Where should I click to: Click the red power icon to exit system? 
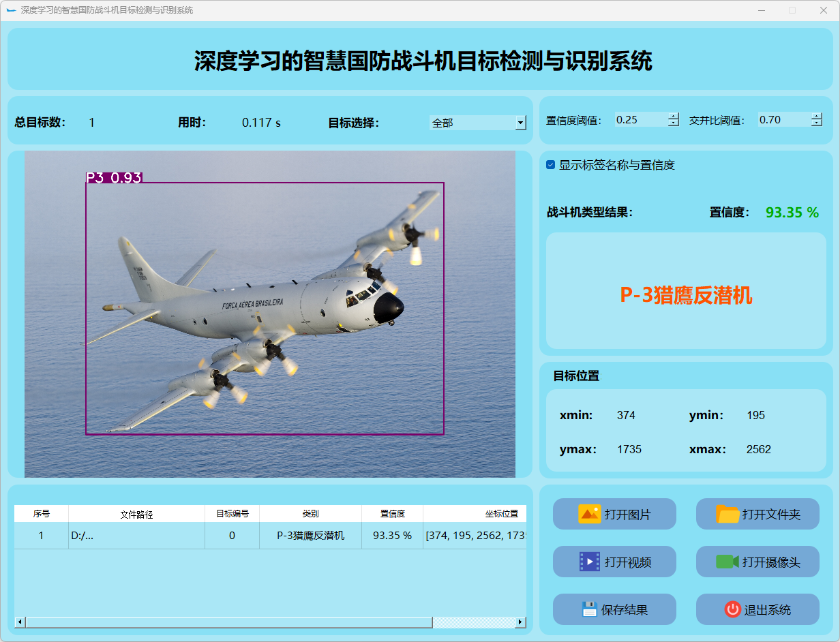pyautogui.click(x=732, y=609)
